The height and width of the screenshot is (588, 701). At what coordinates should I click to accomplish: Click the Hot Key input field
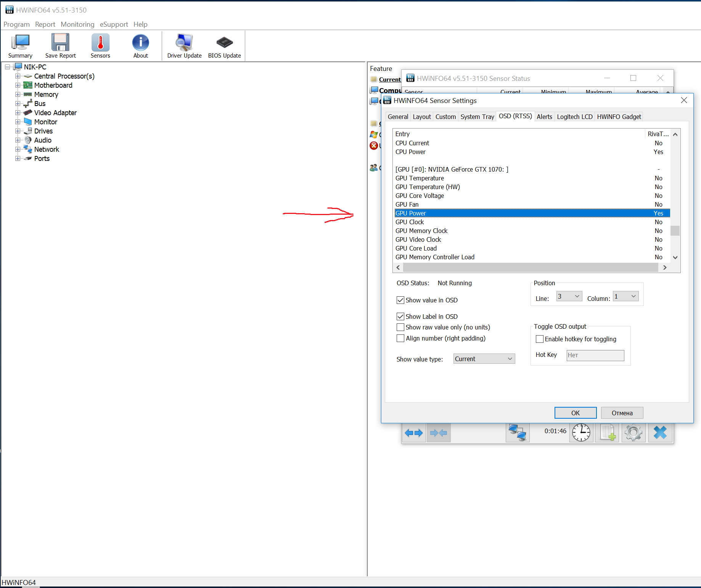tap(595, 355)
